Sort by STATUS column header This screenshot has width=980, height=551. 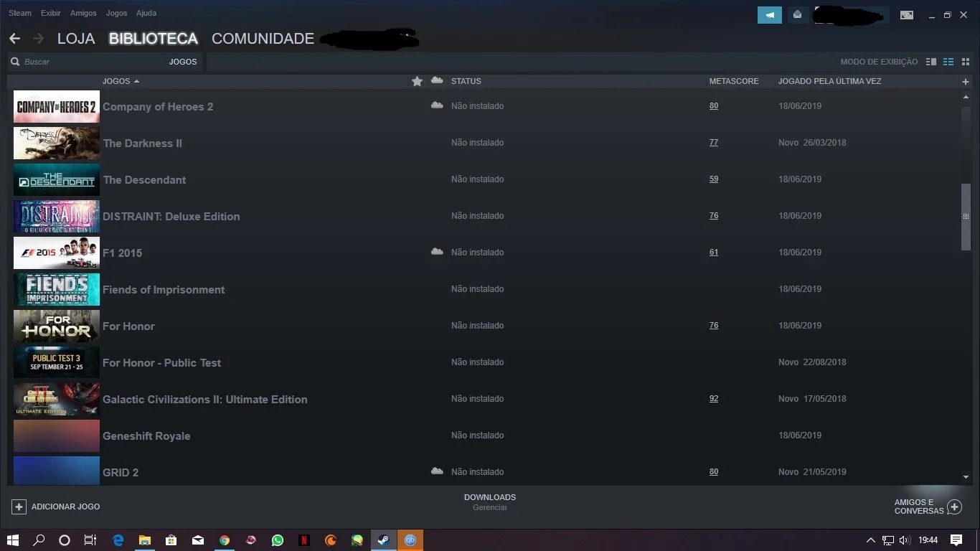(466, 81)
